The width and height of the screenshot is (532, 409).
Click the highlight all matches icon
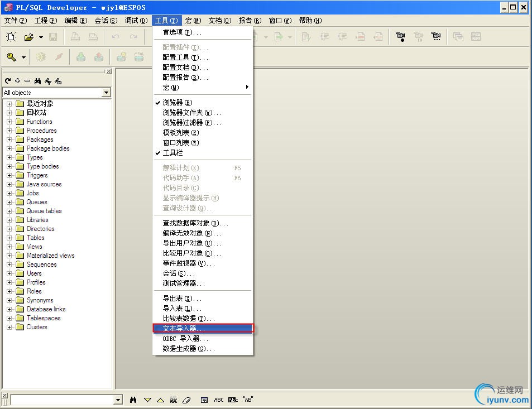click(174, 400)
